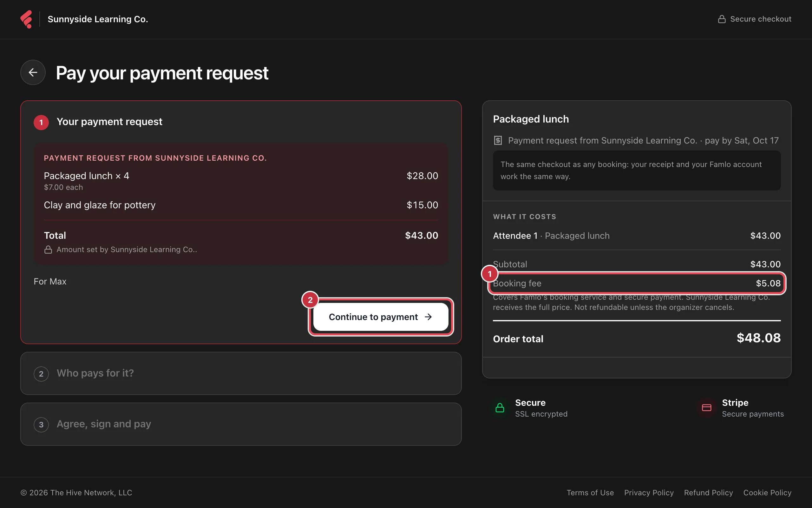Click the $28.00 amount
Viewport: 812px width, 508px height.
pyautogui.click(x=422, y=176)
